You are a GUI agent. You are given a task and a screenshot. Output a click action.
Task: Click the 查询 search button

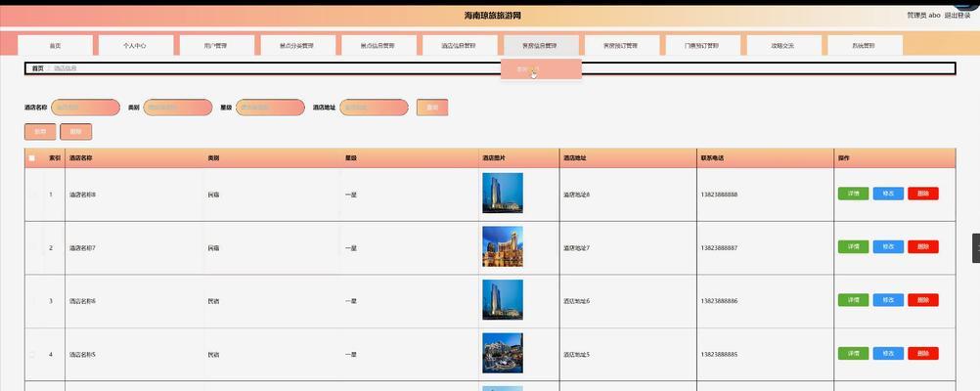click(x=432, y=108)
